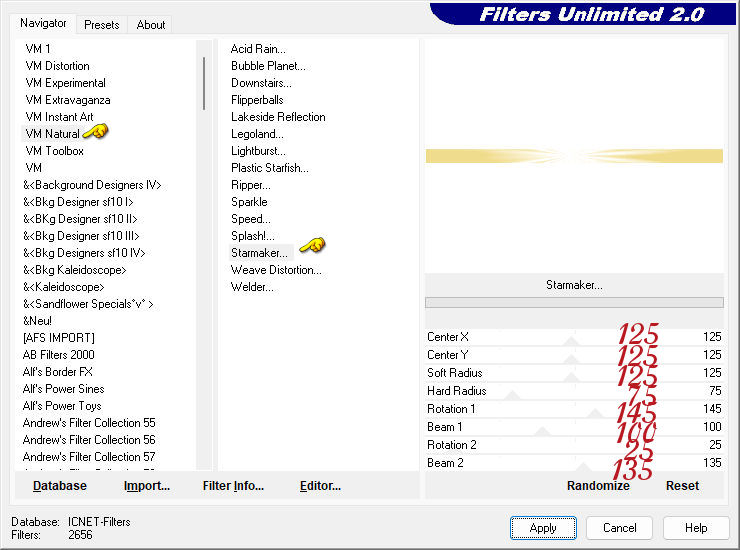Select VM Natural category
The image size is (740, 550).
pyautogui.click(x=52, y=134)
